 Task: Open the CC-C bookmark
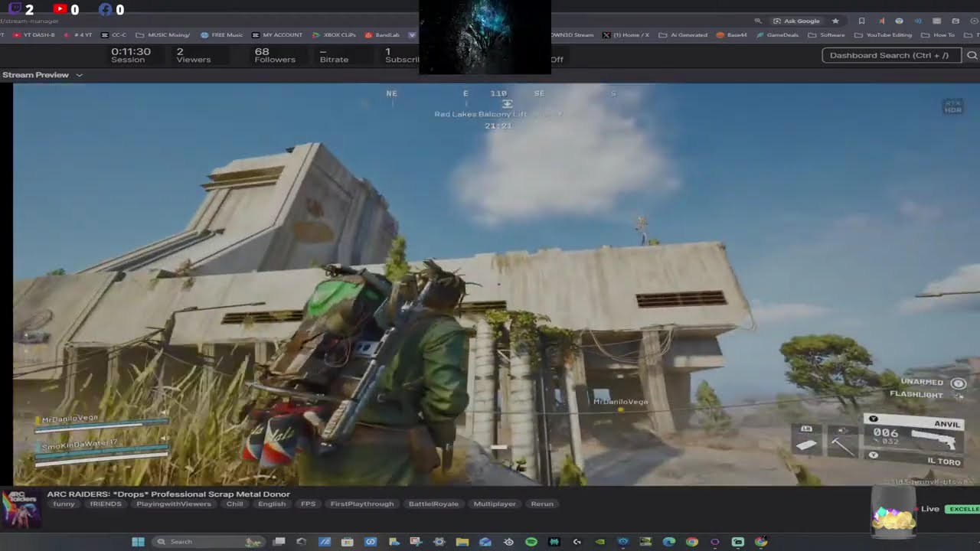coord(113,35)
